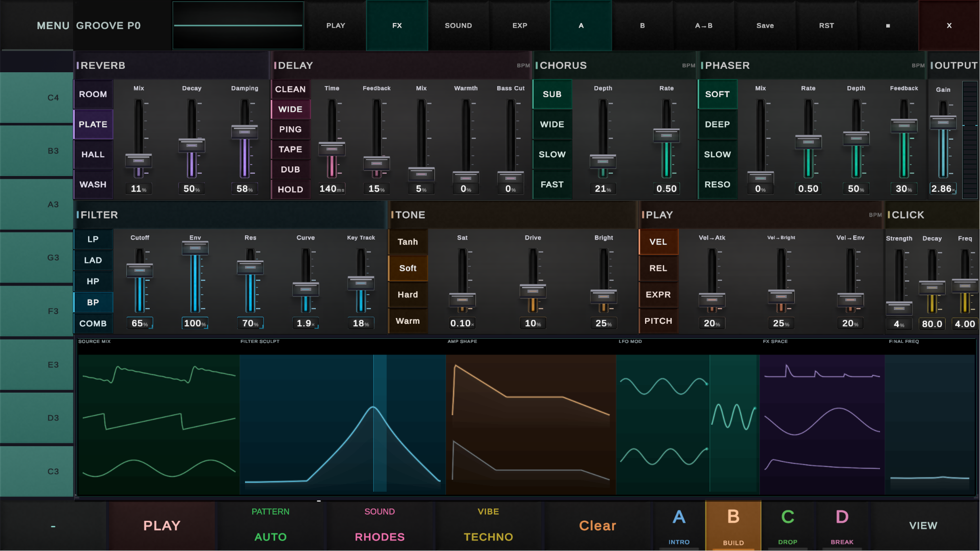Choose the LAD filter type
This screenshot has height=551, width=980.
click(x=93, y=260)
